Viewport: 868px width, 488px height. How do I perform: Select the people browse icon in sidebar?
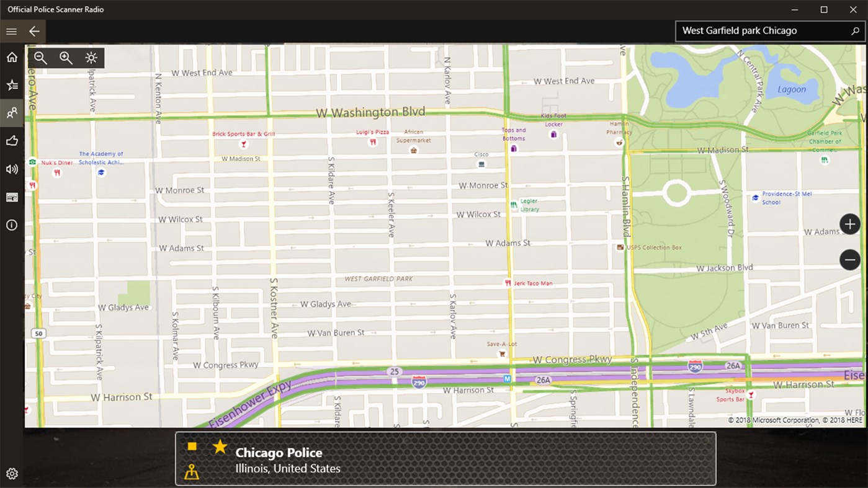point(11,112)
